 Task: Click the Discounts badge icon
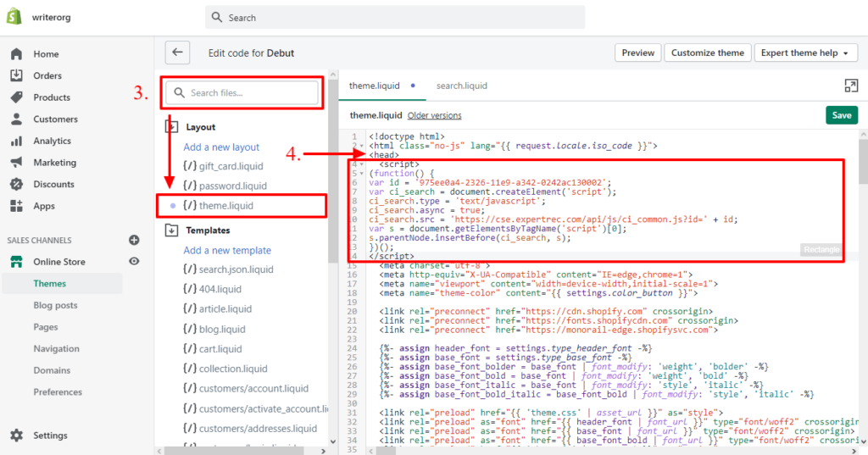coord(16,184)
